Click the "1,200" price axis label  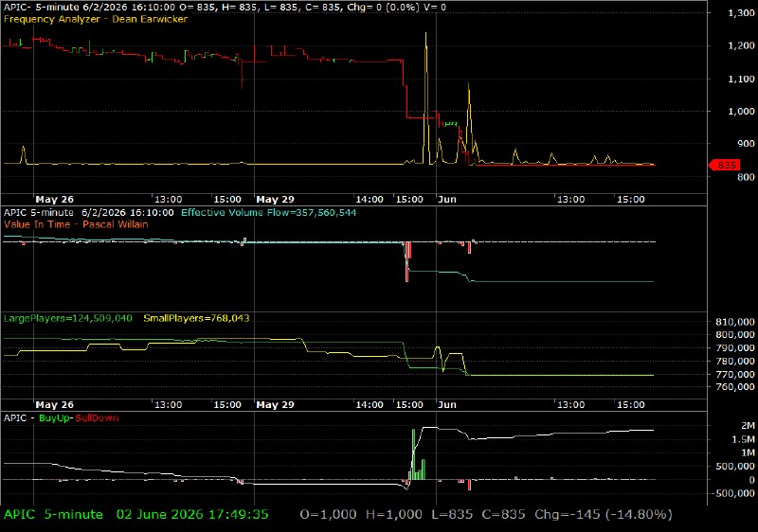[x=741, y=45]
